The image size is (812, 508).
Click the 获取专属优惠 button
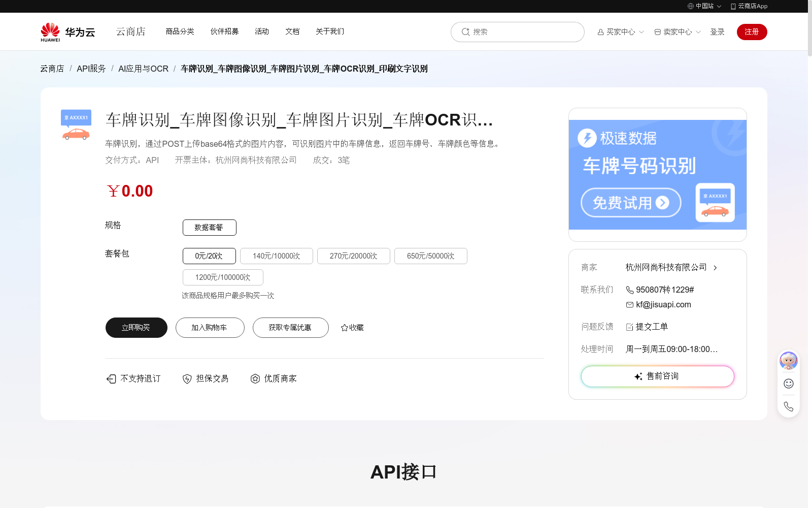291,328
